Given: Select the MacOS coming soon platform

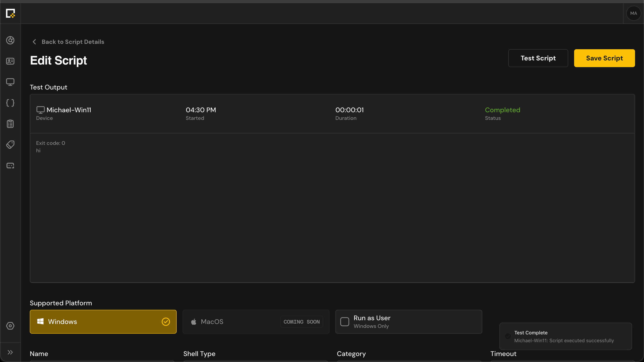Looking at the screenshot, I should 256,322.
